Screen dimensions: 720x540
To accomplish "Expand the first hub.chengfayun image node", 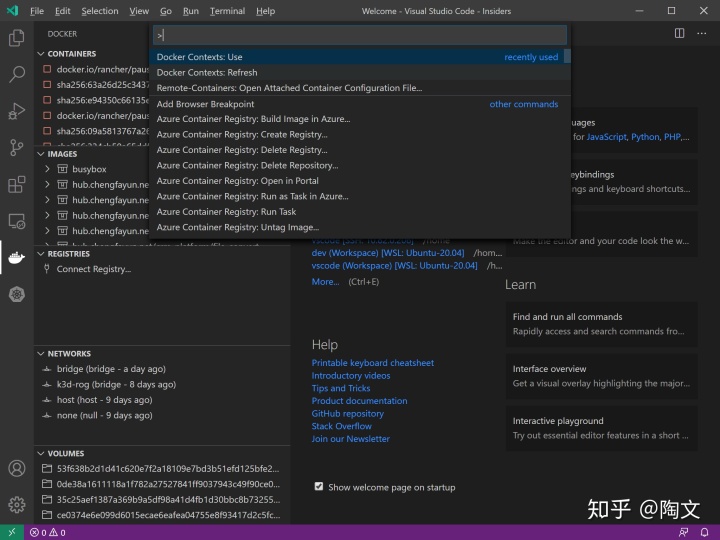I will pyautogui.click(x=47, y=185).
